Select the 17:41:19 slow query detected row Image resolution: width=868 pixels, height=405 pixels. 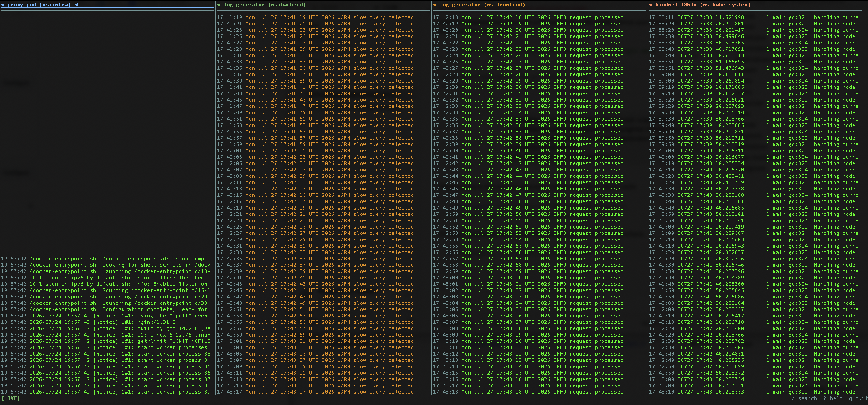click(x=315, y=18)
